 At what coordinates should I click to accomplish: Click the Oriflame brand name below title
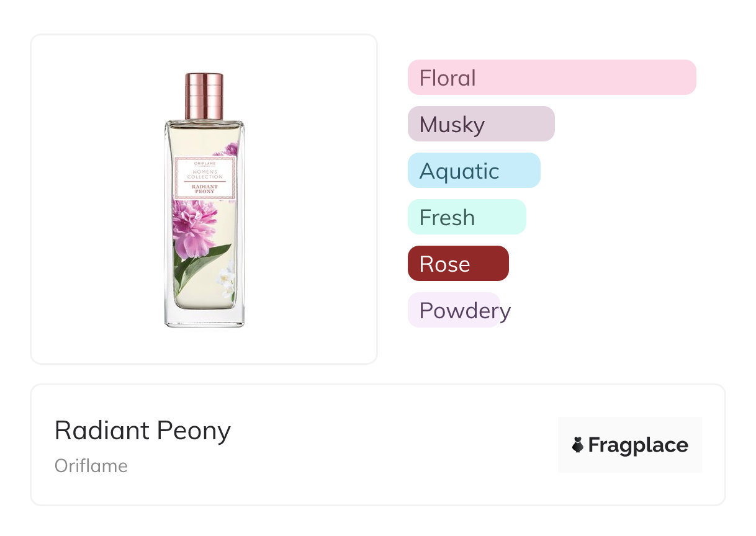click(x=91, y=466)
